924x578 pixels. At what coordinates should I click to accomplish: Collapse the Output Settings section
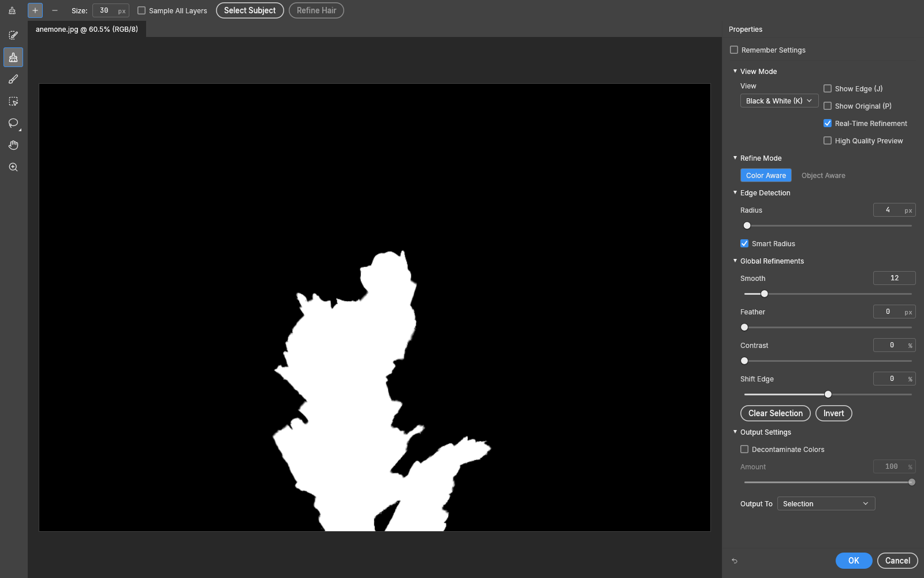pos(735,432)
